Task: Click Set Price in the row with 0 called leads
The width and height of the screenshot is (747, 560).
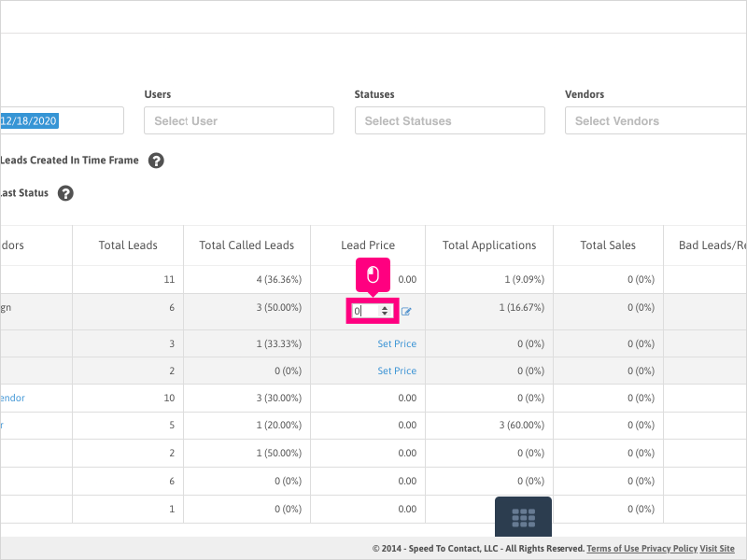Action: [x=397, y=371]
